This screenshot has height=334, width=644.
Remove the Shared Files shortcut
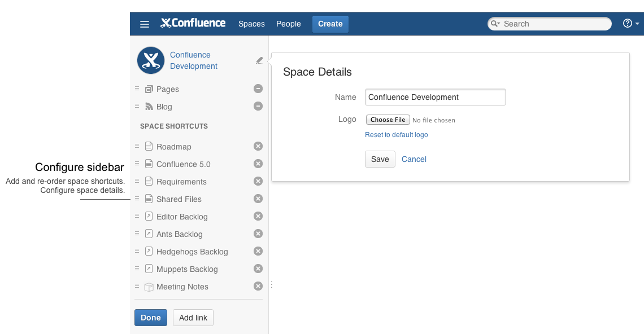coord(258,199)
